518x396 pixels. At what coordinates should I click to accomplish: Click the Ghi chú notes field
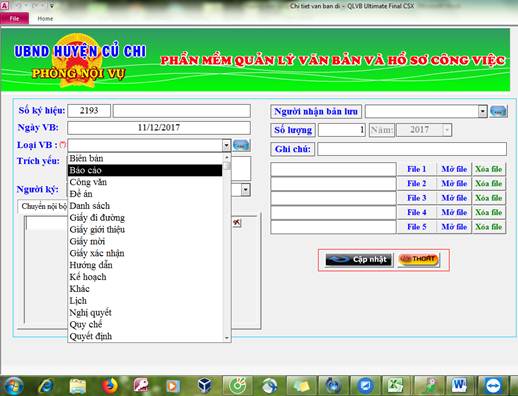[412, 149]
